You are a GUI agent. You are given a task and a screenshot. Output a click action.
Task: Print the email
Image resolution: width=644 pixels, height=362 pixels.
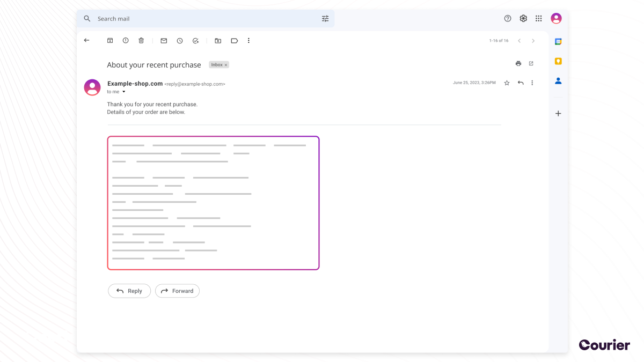pos(518,63)
